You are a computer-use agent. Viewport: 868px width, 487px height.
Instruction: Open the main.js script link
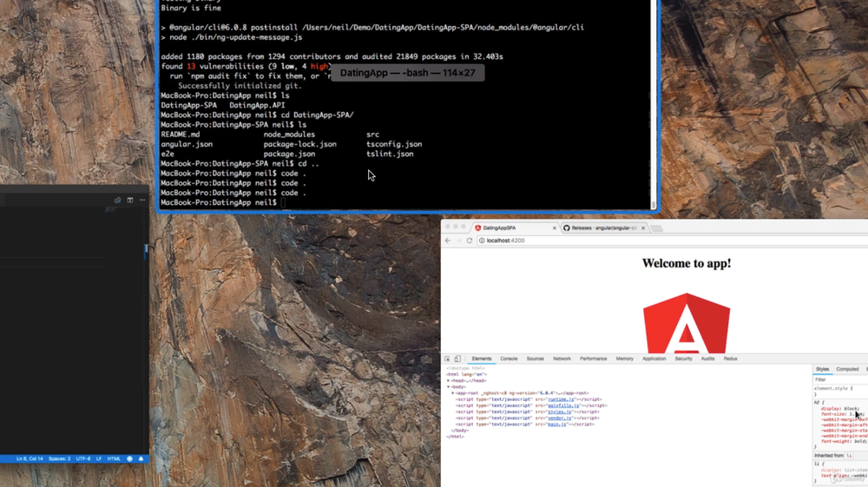[557, 424]
